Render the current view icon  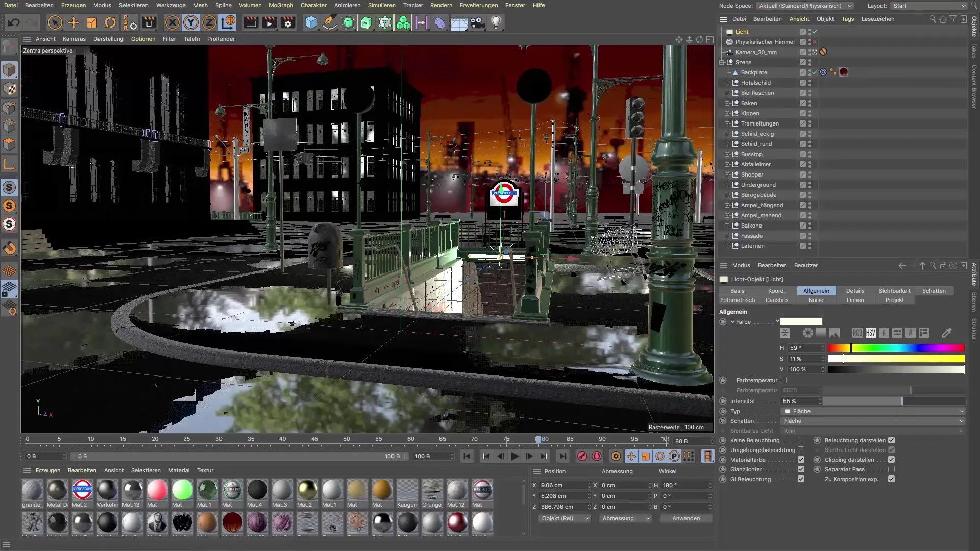point(251,22)
